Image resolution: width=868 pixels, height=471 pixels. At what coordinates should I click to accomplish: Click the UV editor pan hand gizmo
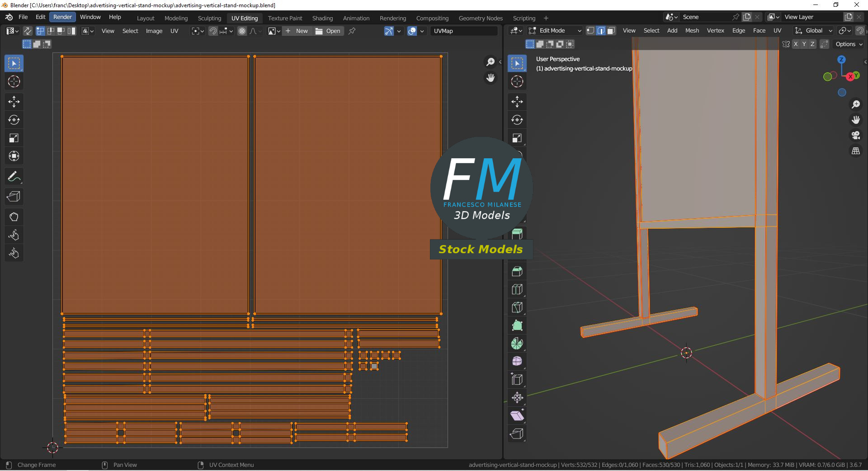coord(491,78)
